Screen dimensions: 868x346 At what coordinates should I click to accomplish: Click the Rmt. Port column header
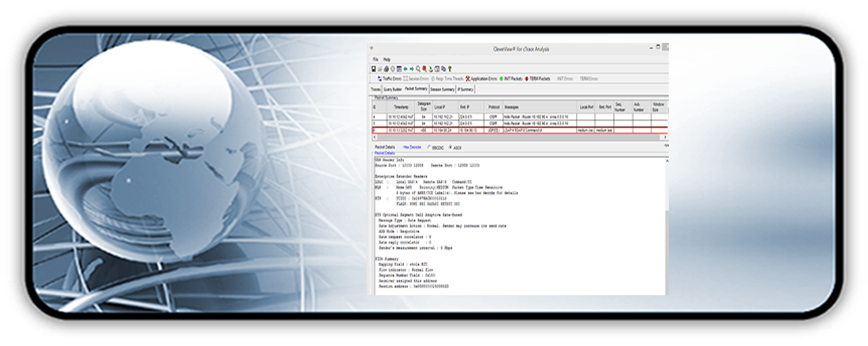coord(605,107)
